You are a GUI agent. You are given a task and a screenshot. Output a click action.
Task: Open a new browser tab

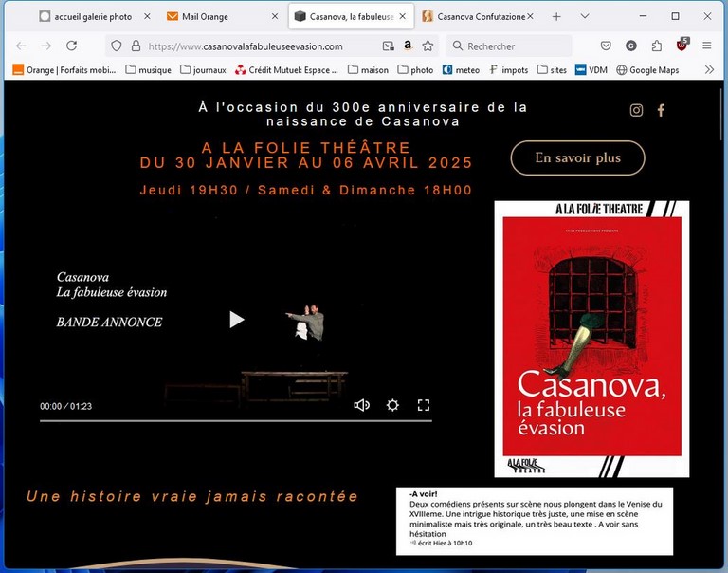556,17
